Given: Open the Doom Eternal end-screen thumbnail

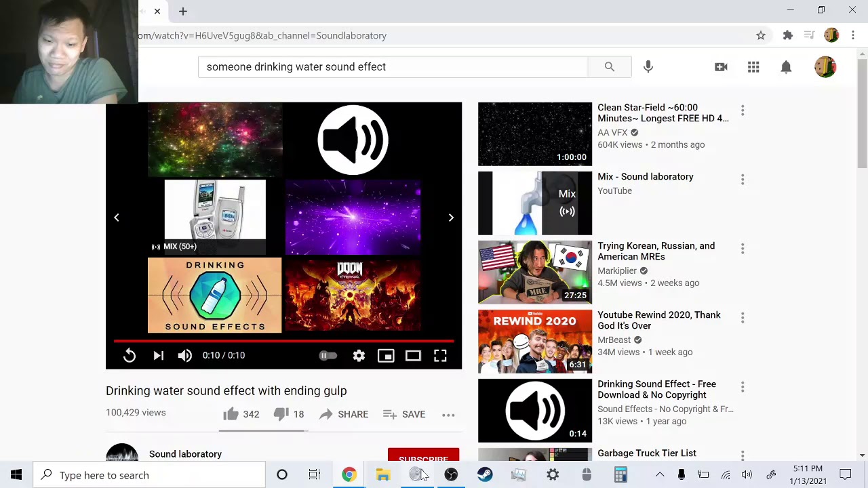Looking at the screenshot, I should point(353,296).
